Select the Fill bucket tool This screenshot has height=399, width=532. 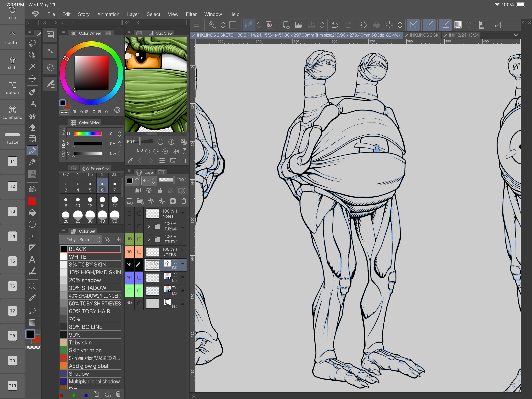coord(32,213)
